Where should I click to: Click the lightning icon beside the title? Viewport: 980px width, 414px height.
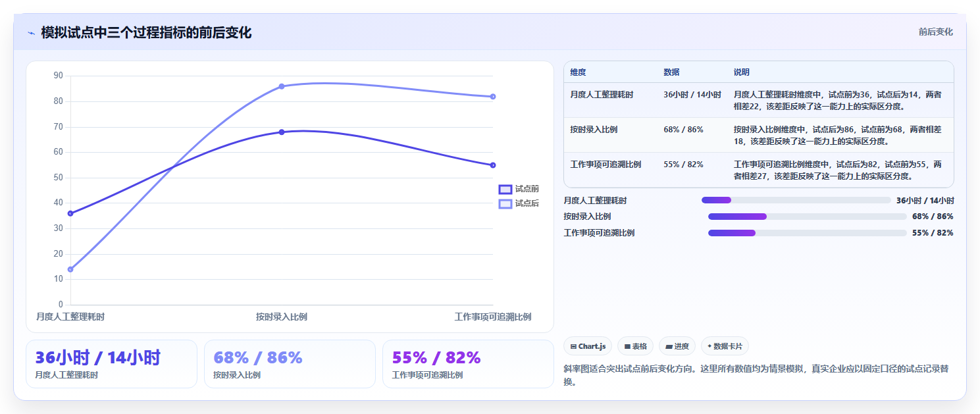point(31,33)
